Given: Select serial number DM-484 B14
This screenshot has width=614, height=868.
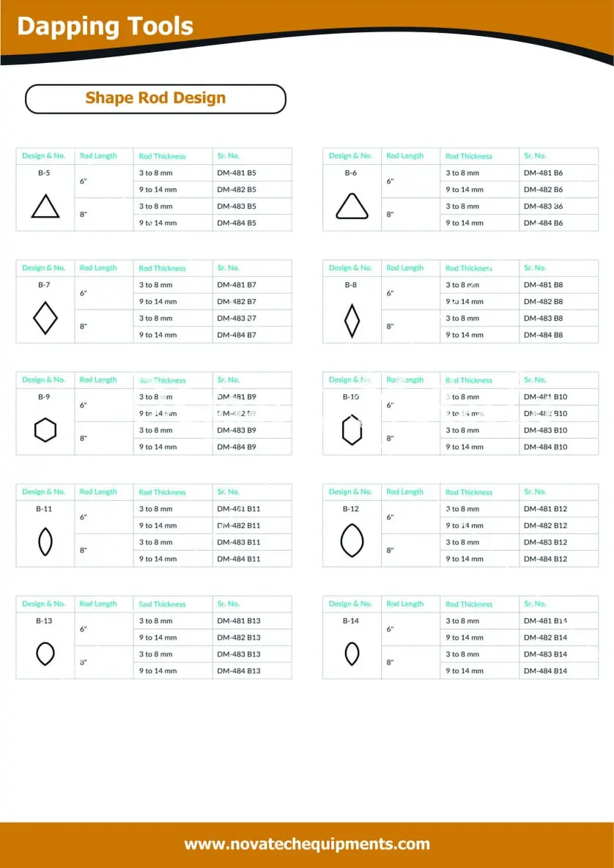Looking at the screenshot, I should [546, 670].
